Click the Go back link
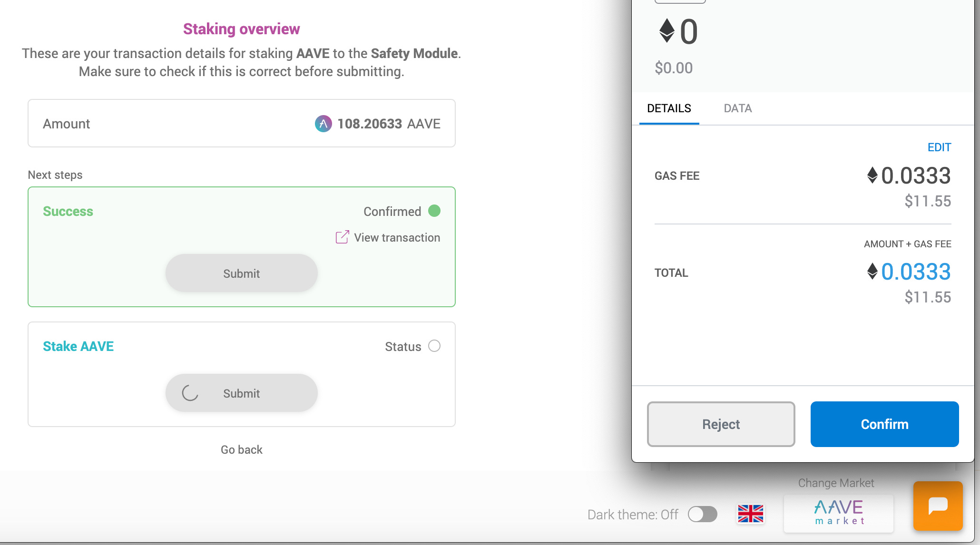The width and height of the screenshot is (980, 545). (241, 449)
